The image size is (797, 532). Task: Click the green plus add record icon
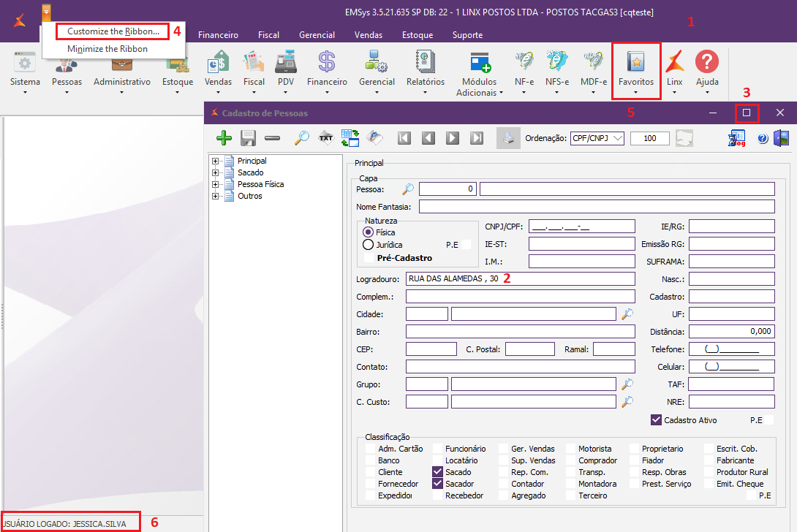tap(224, 138)
